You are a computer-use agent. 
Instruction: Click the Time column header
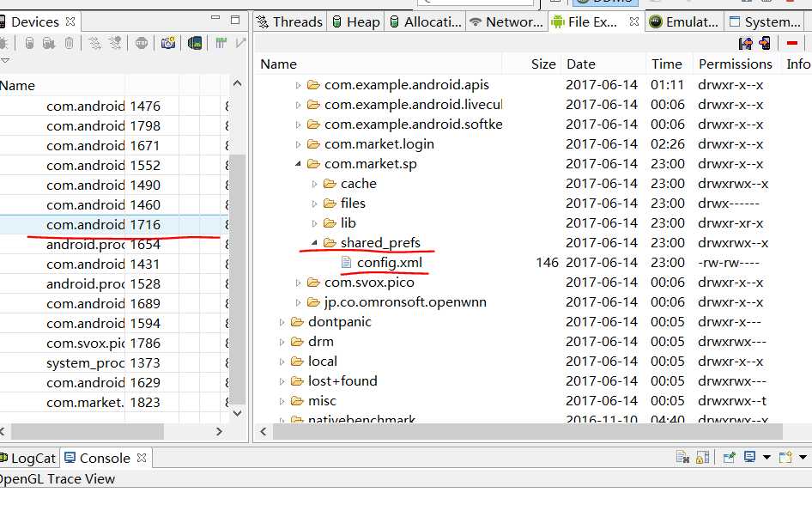(x=667, y=64)
